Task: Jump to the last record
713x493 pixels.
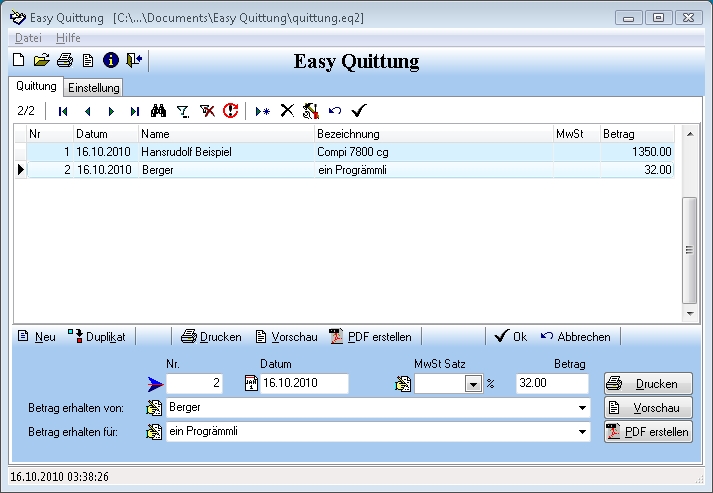Action: (135, 111)
